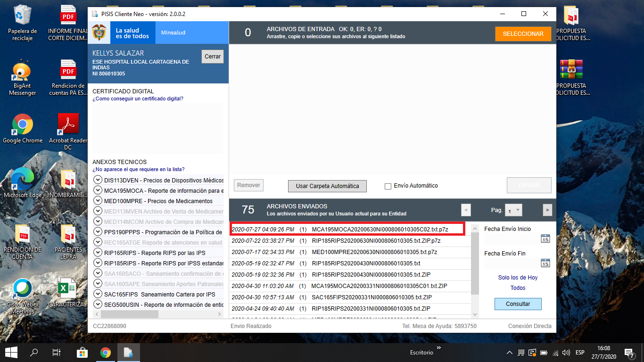
Task: Enable the Envío Automático checkbox
Action: (388, 186)
